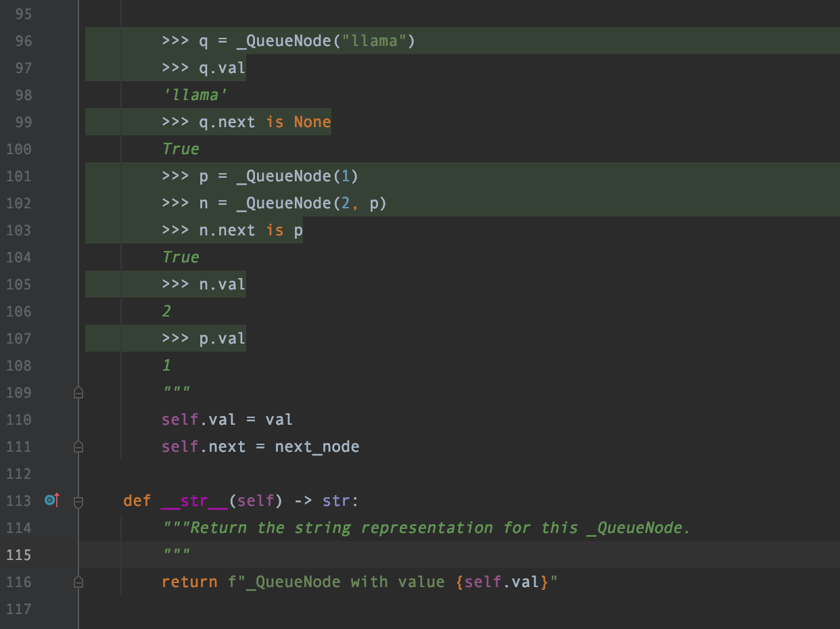
Task: Collapse the fold marker at line 116
Action: coord(78,581)
